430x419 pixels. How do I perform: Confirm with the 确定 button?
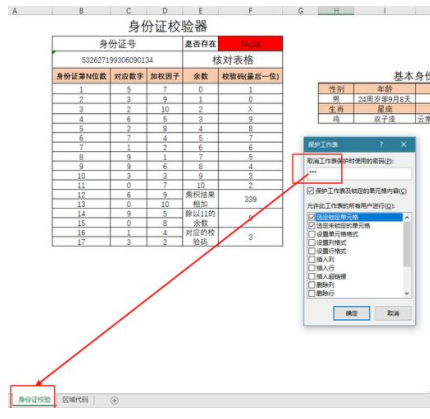(352, 313)
